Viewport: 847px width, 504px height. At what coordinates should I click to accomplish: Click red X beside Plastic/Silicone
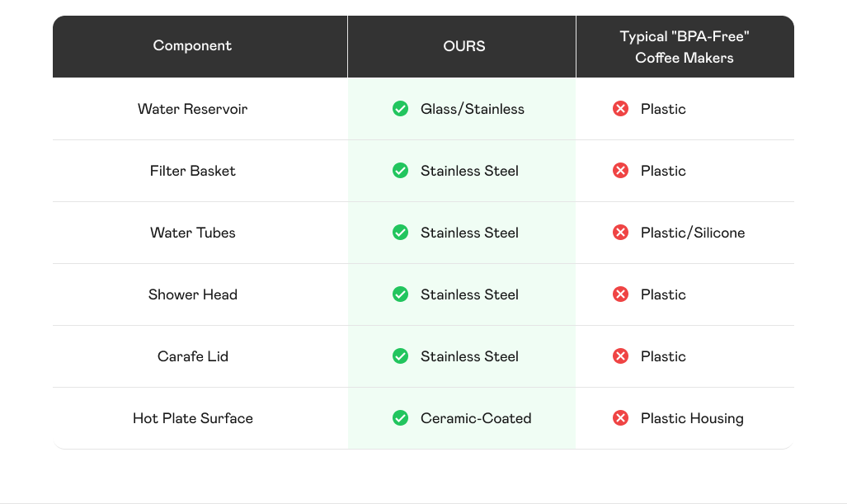coord(620,233)
